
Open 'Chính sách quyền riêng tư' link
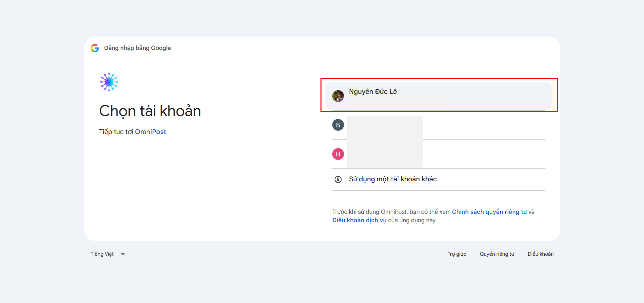click(489, 212)
